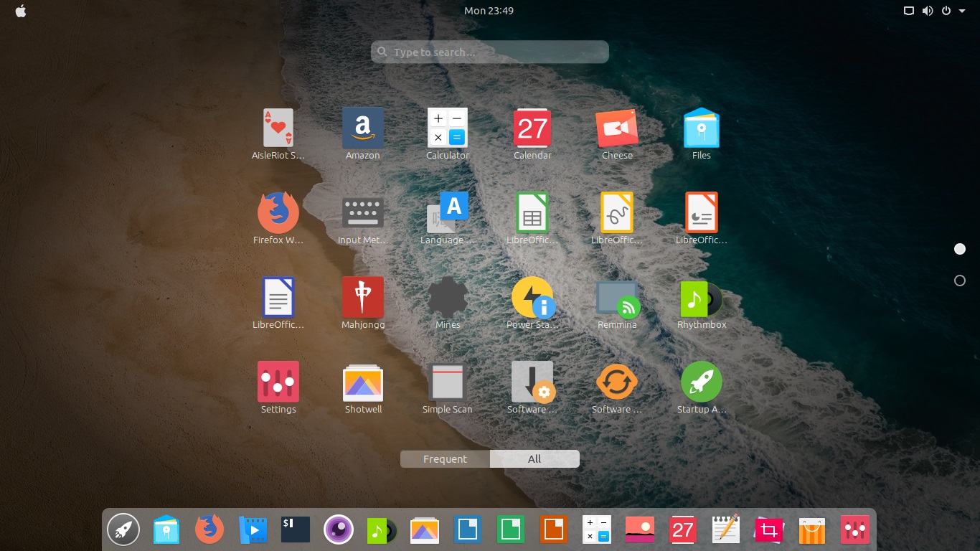Click the power icon in top bar
The width and height of the screenshot is (980, 551).
pos(946,11)
